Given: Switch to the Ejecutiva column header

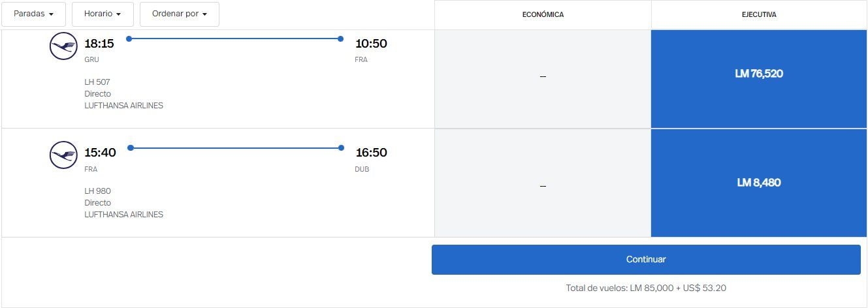Looking at the screenshot, I should (x=759, y=14).
